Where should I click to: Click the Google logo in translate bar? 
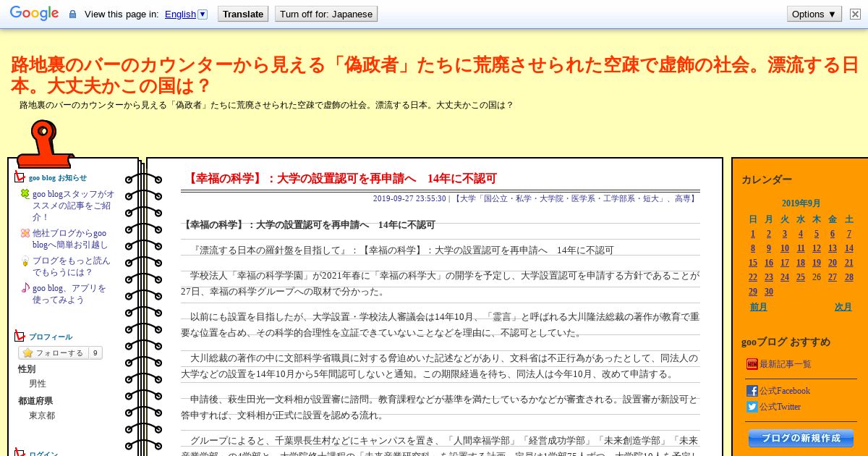point(34,13)
